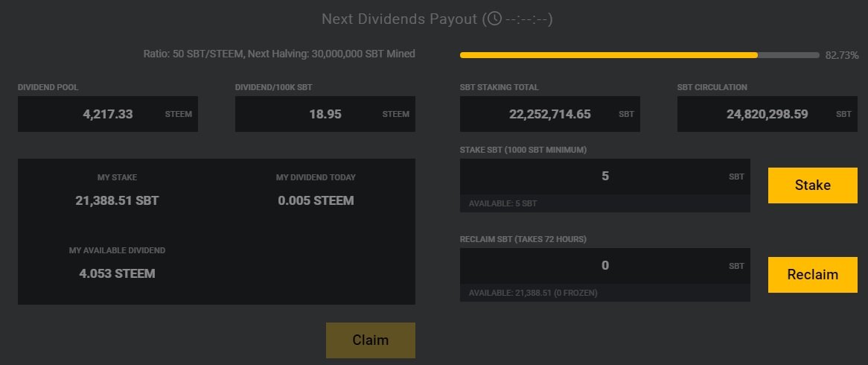This screenshot has width=868, height=365.
Task: Click SBT Circulation value 24,820,298.59
Action: (x=768, y=114)
